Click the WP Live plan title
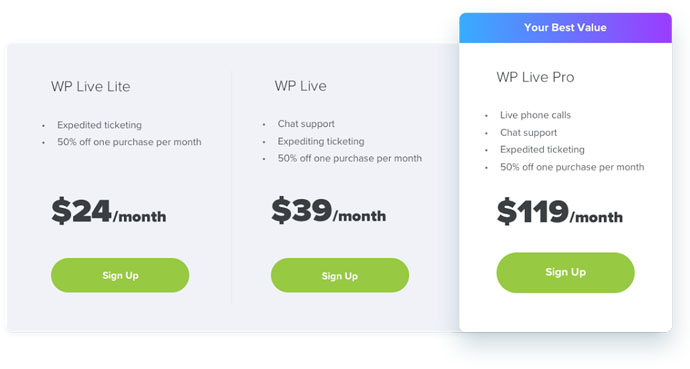This screenshot has width=690, height=369. pos(301,86)
